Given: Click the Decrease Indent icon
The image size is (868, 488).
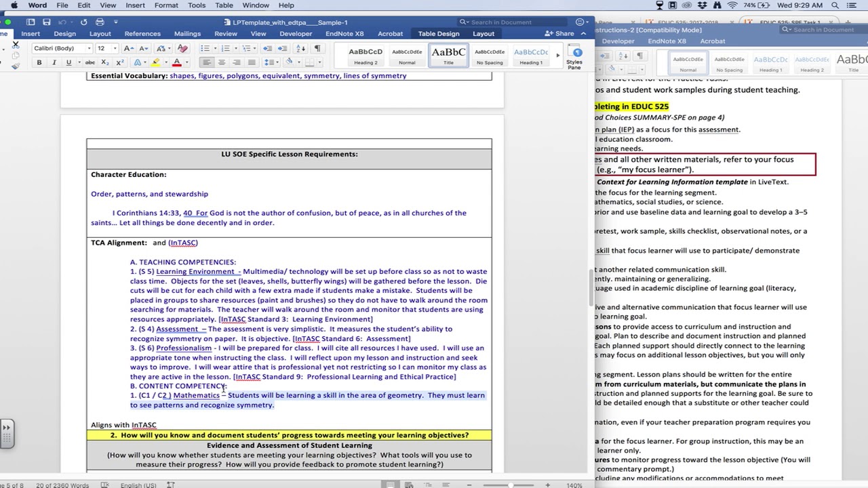Looking at the screenshot, I should click(267, 48).
